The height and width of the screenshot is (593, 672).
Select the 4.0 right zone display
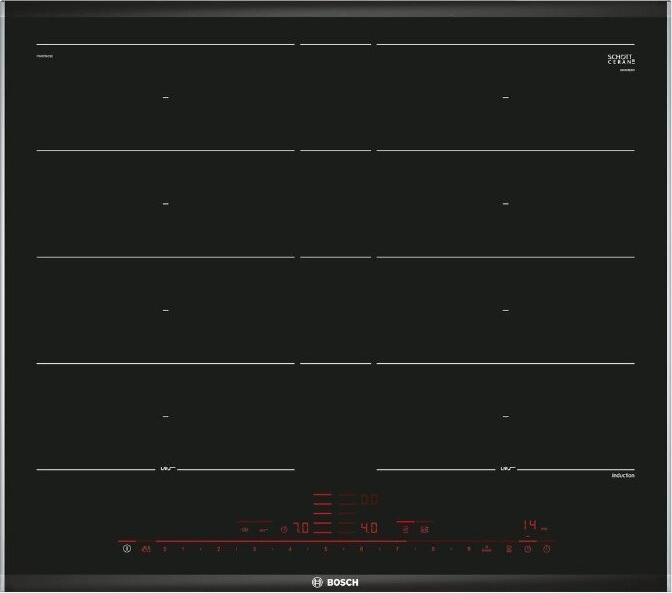point(368,527)
